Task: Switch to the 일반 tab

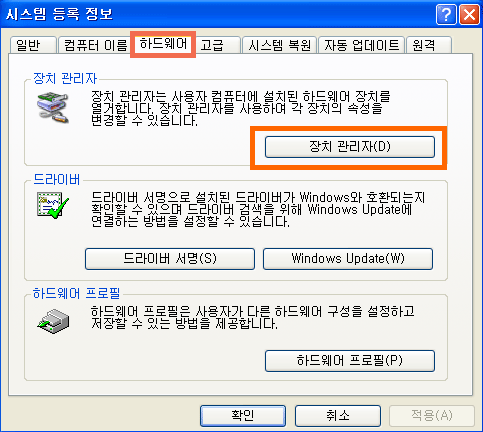Action: click(33, 45)
